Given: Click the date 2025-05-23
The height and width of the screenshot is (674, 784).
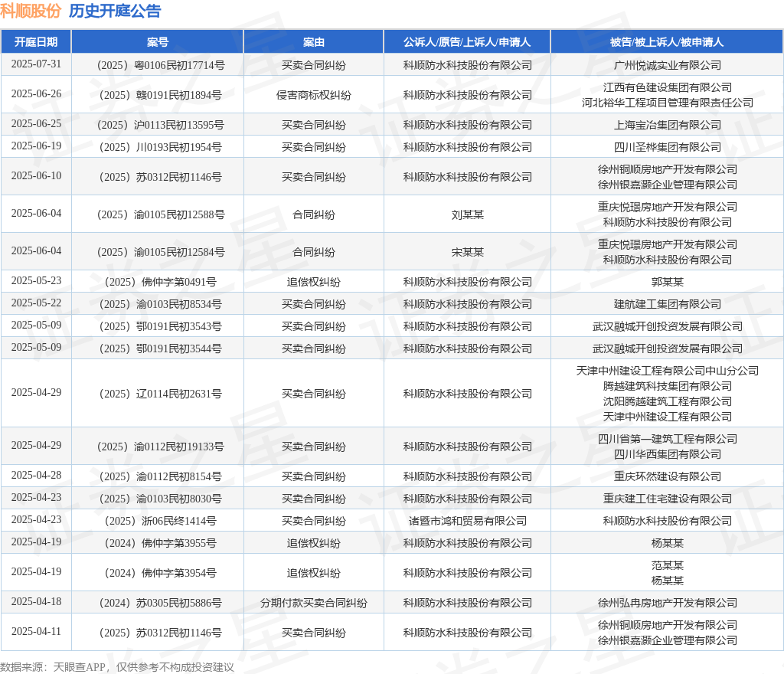Looking at the screenshot, I should (36, 281).
